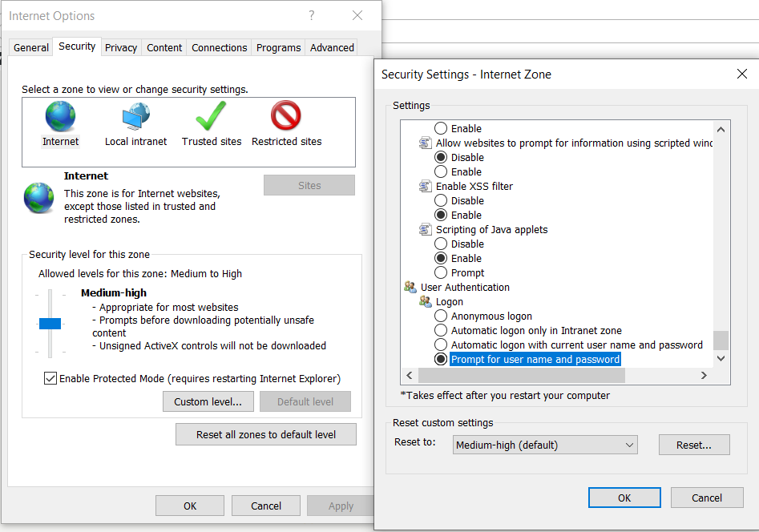This screenshot has height=532, width=759.
Task: Click the settings list scroll right arrow
Action: point(704,375)
